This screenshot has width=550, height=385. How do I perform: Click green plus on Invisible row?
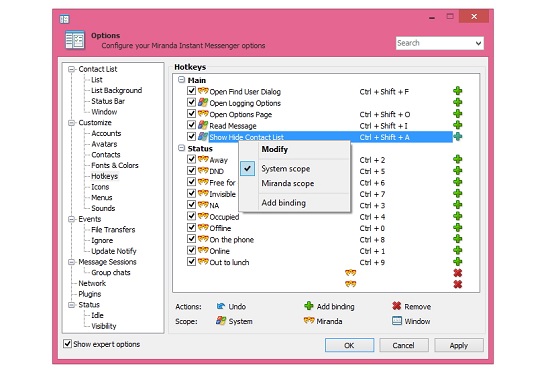tap(457, 194)
